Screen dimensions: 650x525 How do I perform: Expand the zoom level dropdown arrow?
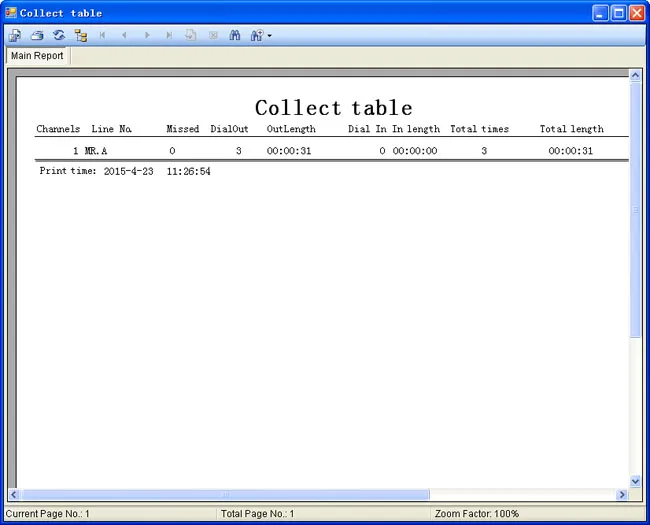[269, 36]
